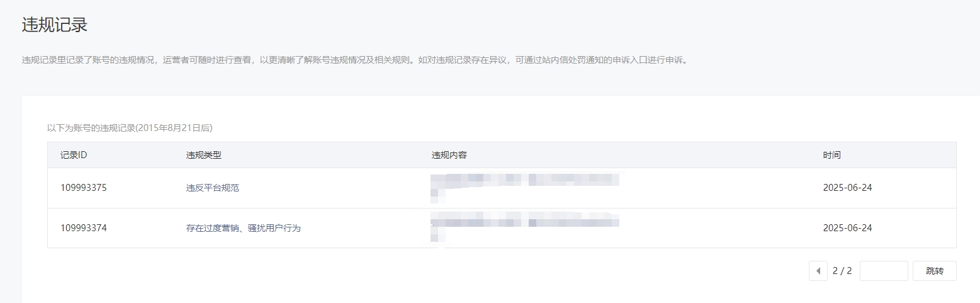Viewport: 980px width, 303px height.
Task: Open the 违反平台规范 violation type
Action: pos(213,188)
